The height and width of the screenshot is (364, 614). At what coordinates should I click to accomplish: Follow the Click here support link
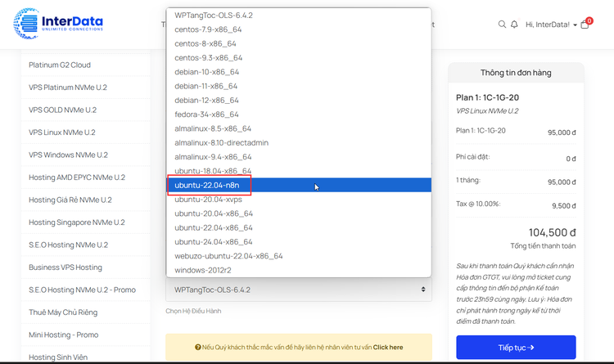pos(388,347)
